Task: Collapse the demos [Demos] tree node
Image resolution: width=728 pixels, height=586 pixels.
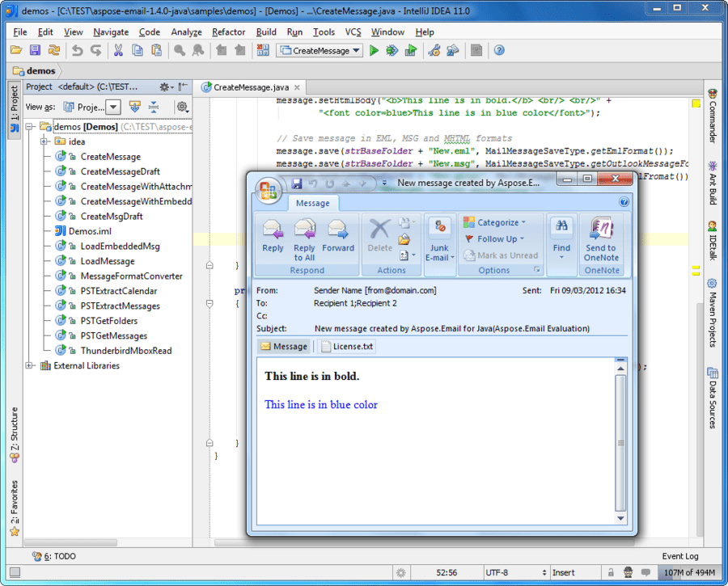Action: (30, 127)
